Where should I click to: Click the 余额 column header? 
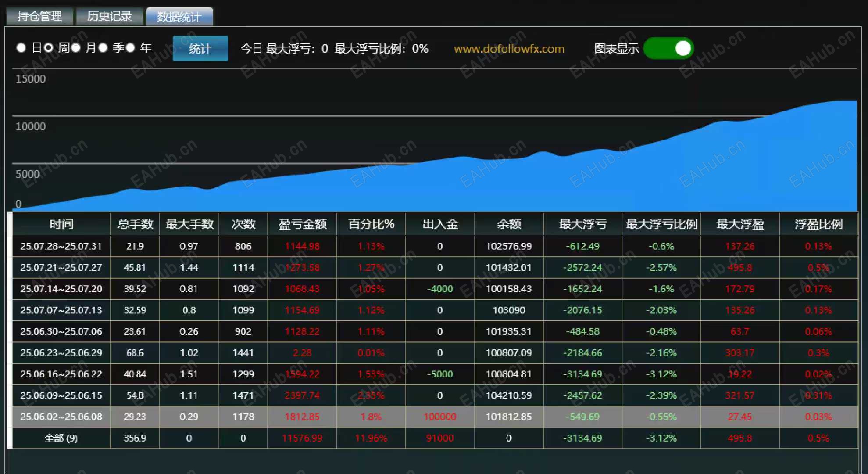509,224
